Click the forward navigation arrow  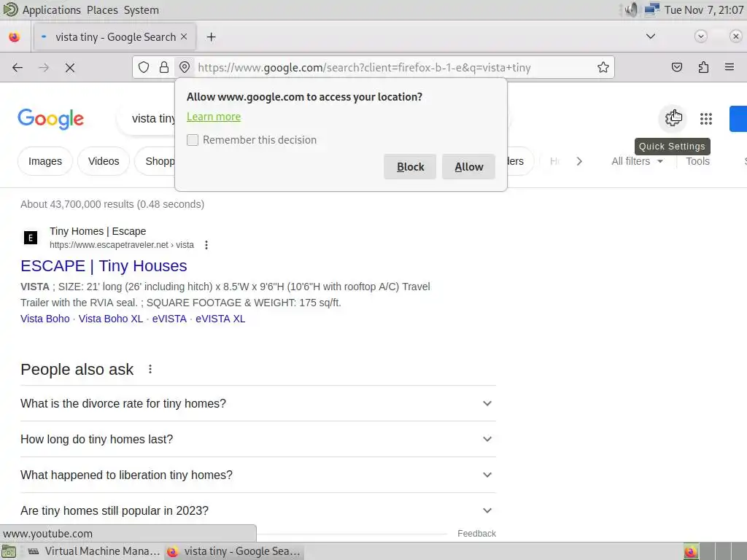(44, 68)
